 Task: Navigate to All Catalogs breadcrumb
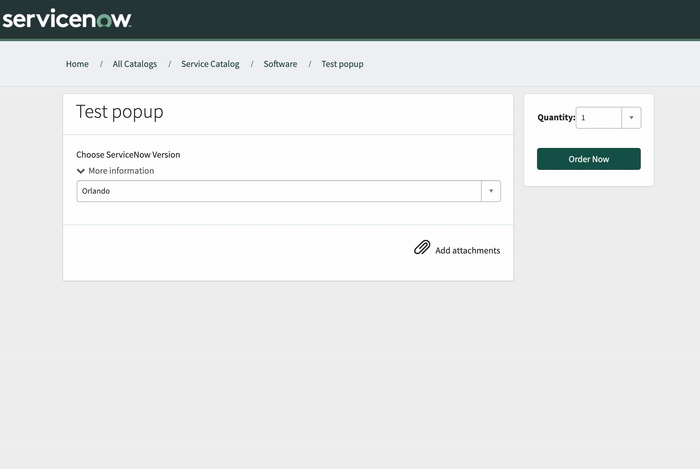click(x=134, y=64)
